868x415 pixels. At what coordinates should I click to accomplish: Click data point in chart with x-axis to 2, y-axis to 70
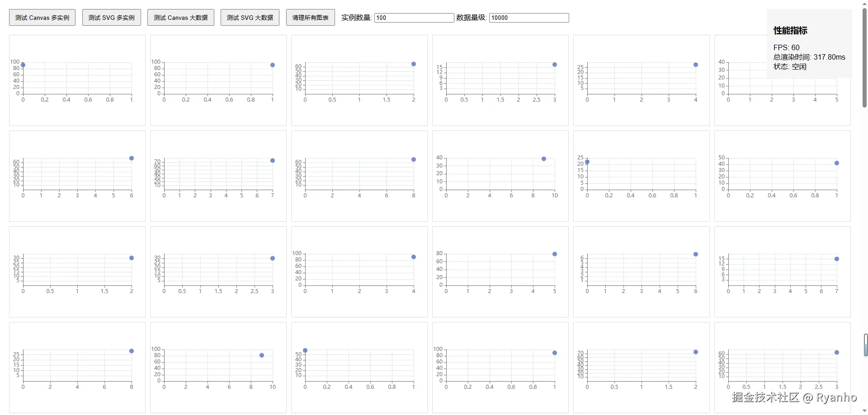pyautogui.click(x=696, y=352)
